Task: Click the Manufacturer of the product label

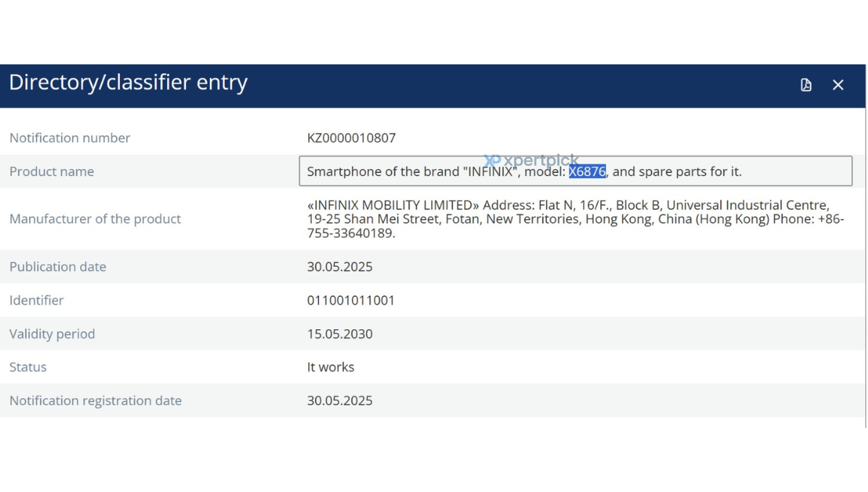Action: pyautogui.click(x=95, y=219)
